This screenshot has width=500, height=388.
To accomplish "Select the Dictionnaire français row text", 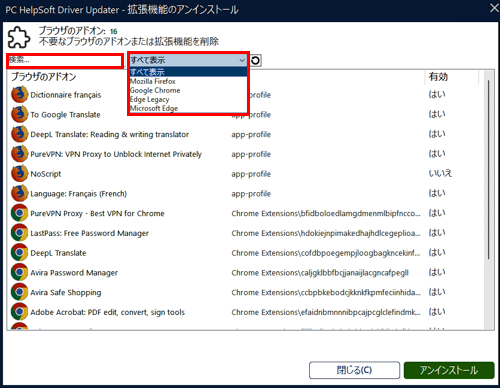I will [x=66, y=95].
